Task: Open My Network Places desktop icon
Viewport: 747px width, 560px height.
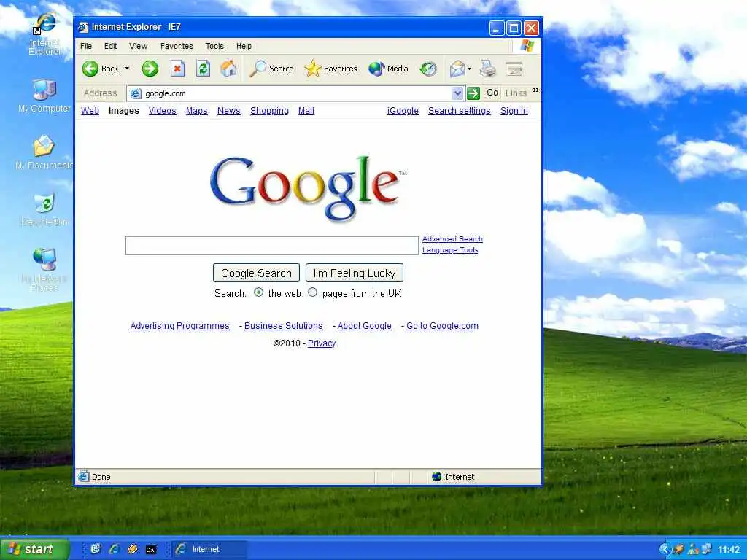Action: tap(44, 270)
